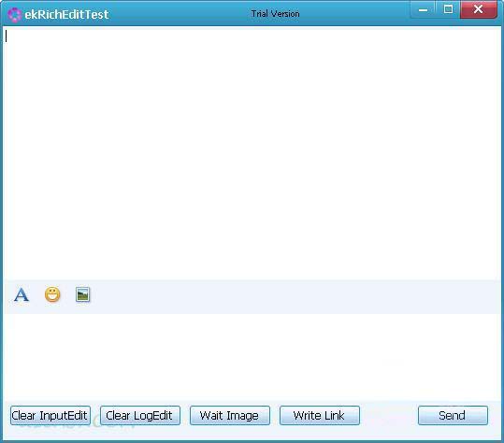Send the message with the Send button
The height and width of the screenshot is (443, 504).
[x=453, y=415]
